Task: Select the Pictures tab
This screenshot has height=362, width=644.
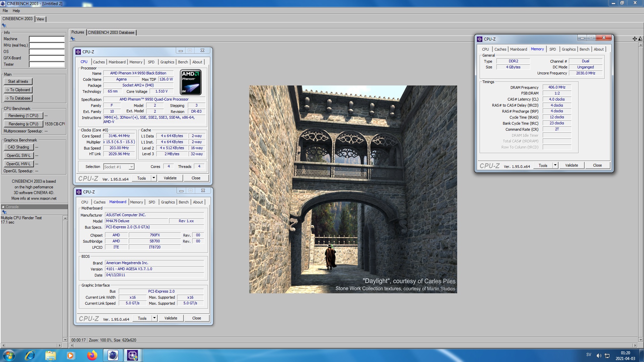Action: 77,32
